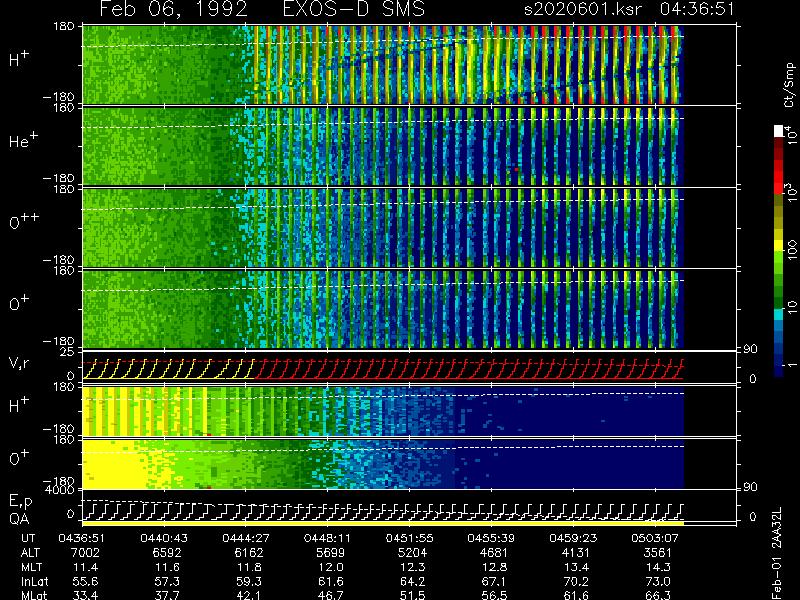Click the 'E,p' panel label

tap(20, 502)
